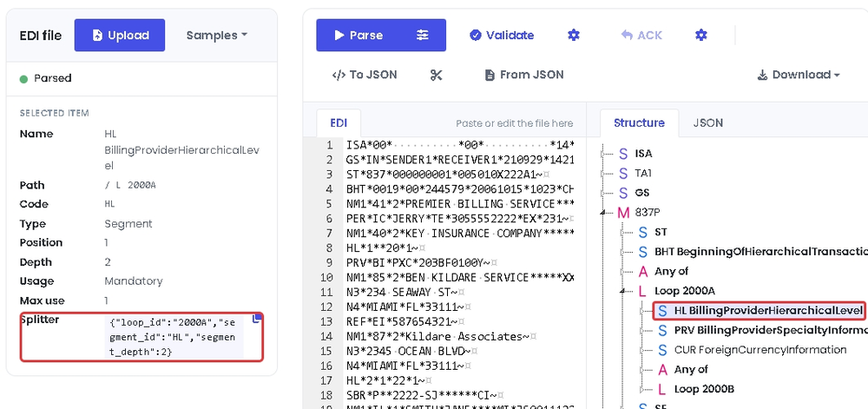
Task: Select Loop 2000B node
Action: coord(704,389)
